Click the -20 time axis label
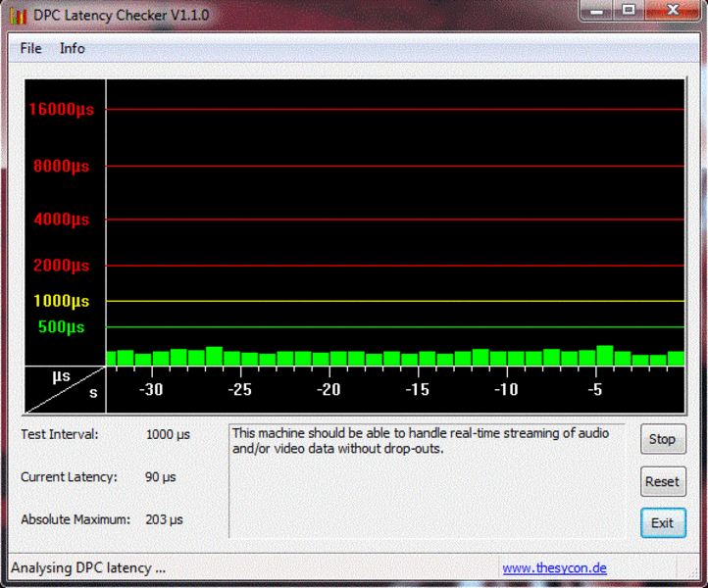The width and height of the screenshot is (708, 588). tap(329, 389)
